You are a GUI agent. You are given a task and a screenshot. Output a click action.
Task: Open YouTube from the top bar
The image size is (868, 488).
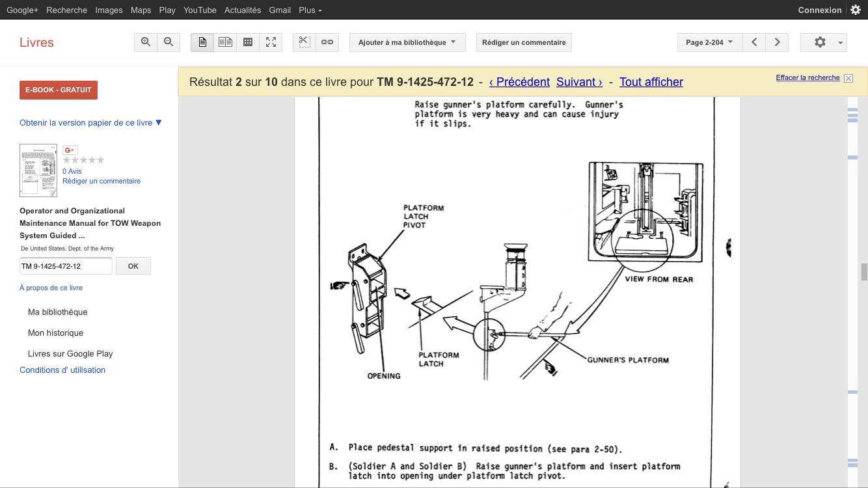click(200, 10)
